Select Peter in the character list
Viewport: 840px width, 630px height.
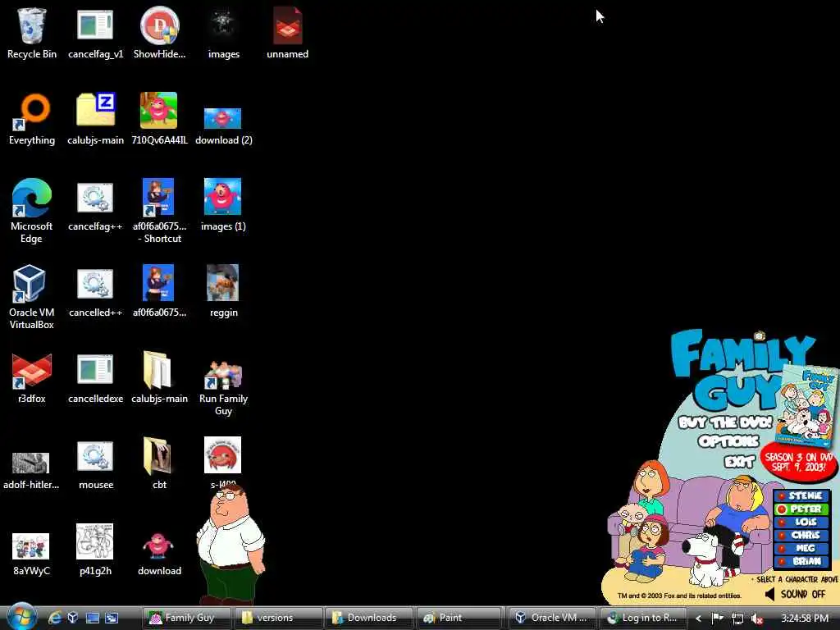[801, 509]
